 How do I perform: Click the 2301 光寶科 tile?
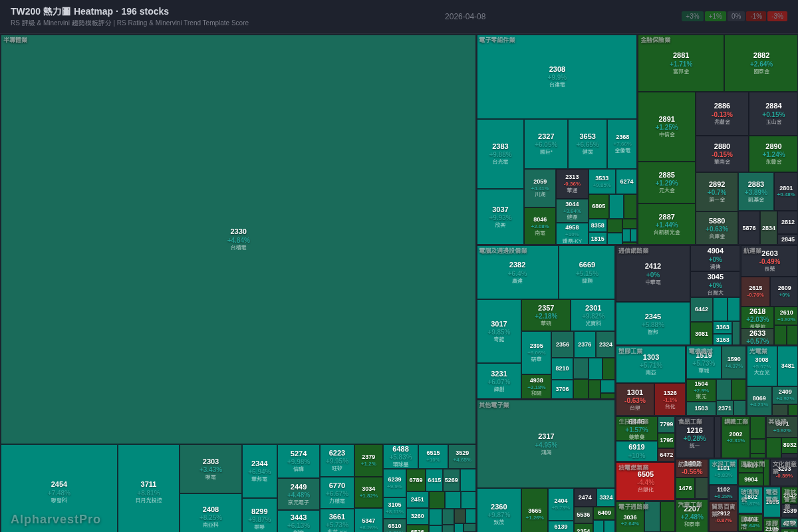coord(593,315)
